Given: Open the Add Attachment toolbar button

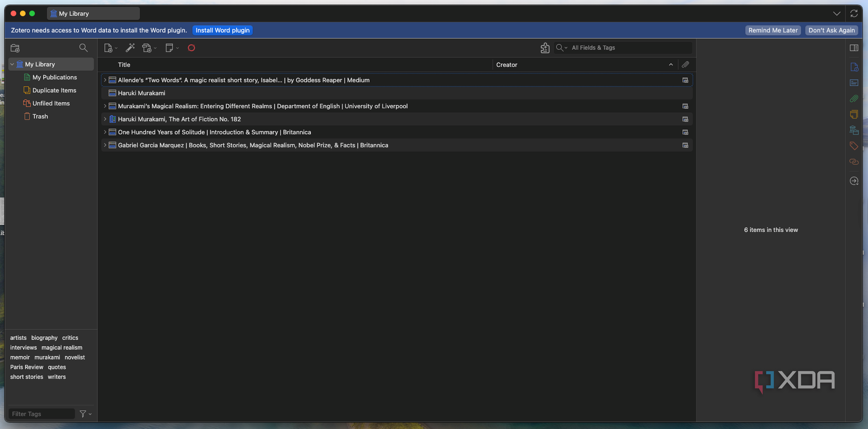Looking at the screenshot, I should tap(149, 48).
